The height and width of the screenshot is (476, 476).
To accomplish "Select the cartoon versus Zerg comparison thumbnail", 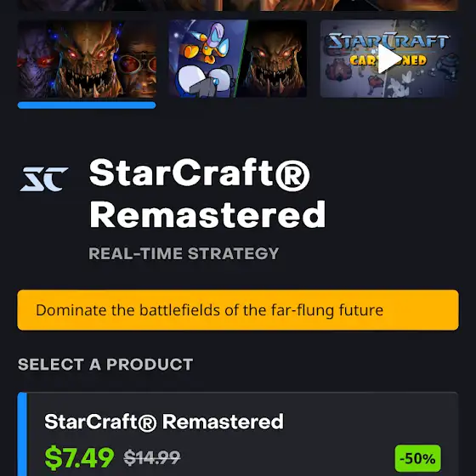I will click(x=238, y=59).
